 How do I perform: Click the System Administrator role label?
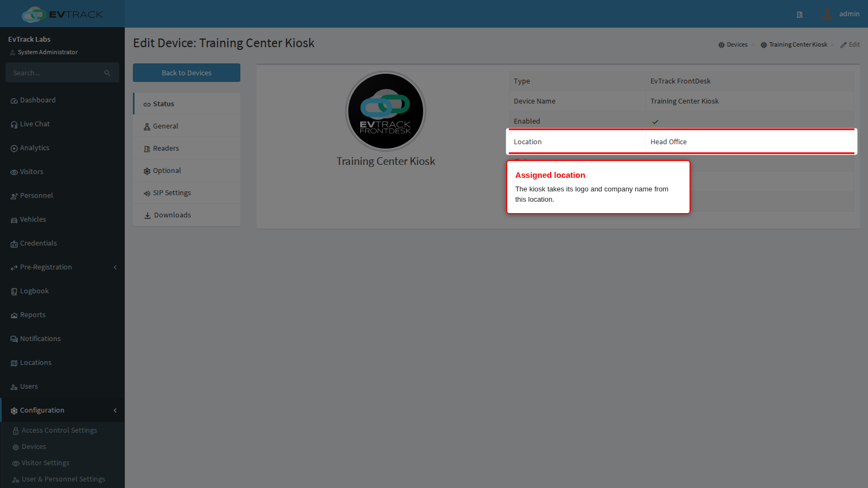pos(48,52)
